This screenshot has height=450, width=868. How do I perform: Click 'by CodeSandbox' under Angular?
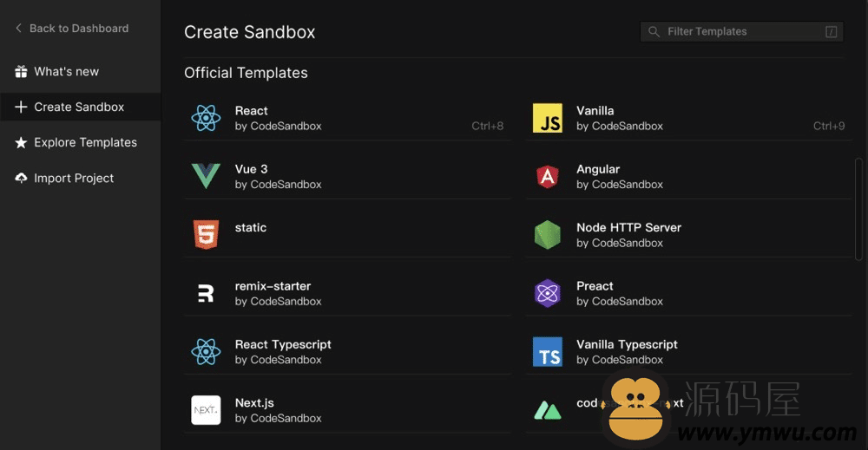click(x=620, y=185)
